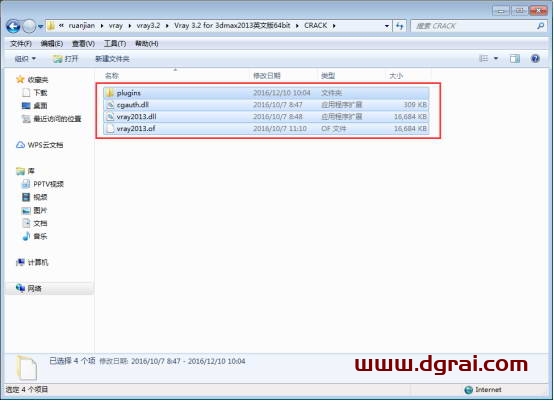Select the Vray 3.2 for 3dmax2013 breadcrumb
The height and width of the screenshot is (401, 554).
click(x=232, y=26)
